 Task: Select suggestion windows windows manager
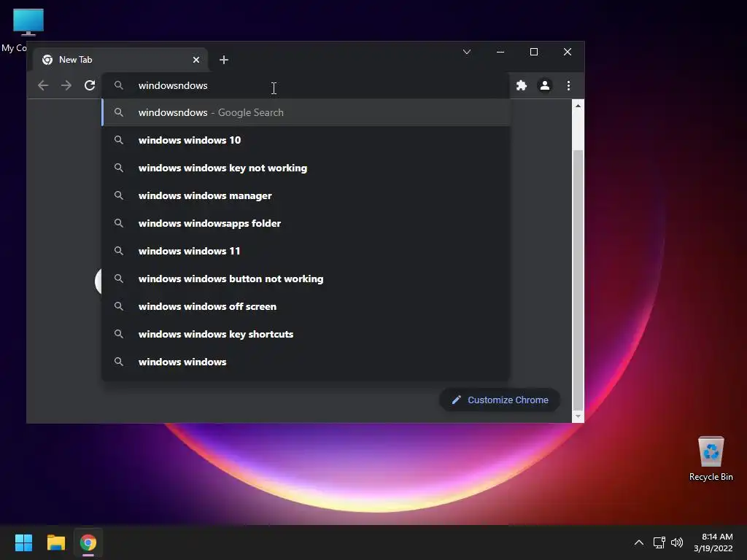[x=306, y=195]
